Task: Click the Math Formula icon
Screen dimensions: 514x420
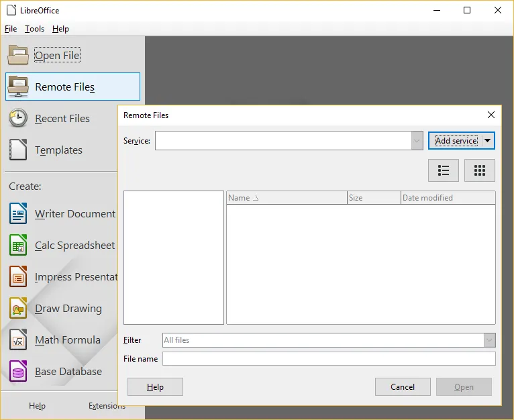Action: [x=18, y=339]
